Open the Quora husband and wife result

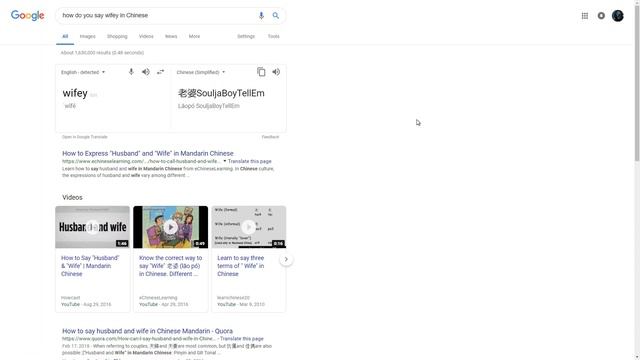coord(147,331)
